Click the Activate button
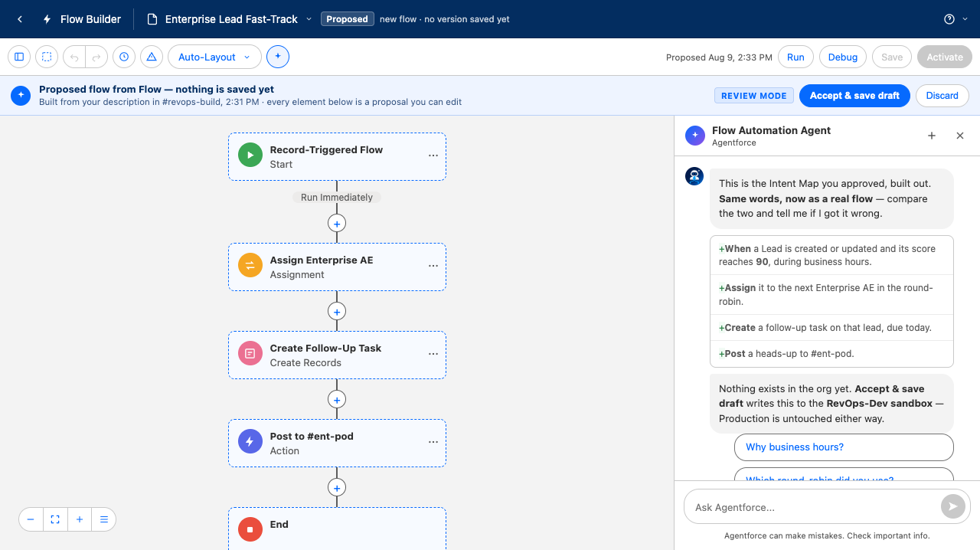This screenshot has width=980, height=550. 945,57
